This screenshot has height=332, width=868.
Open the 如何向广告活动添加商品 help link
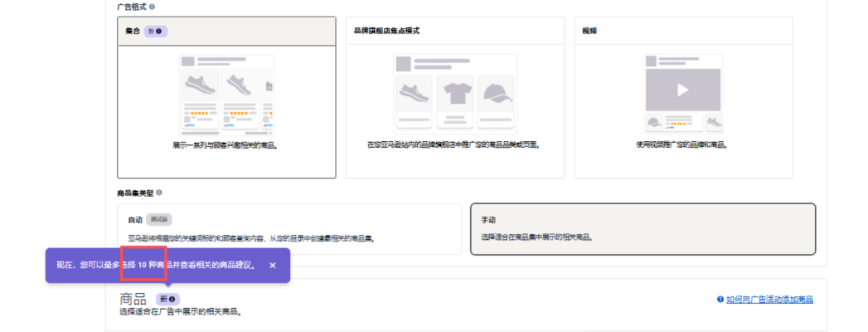(769, 300)
